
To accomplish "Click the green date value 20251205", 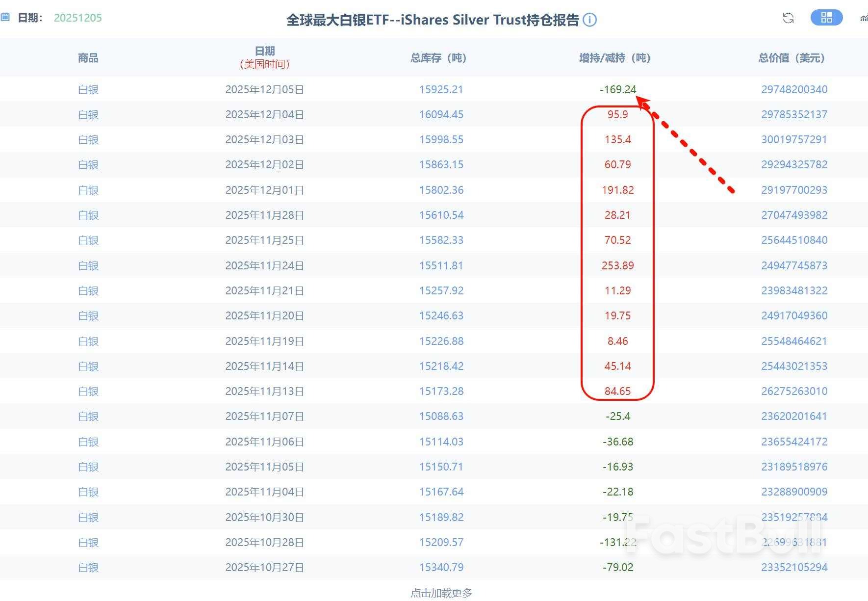I will coord(77,18).
